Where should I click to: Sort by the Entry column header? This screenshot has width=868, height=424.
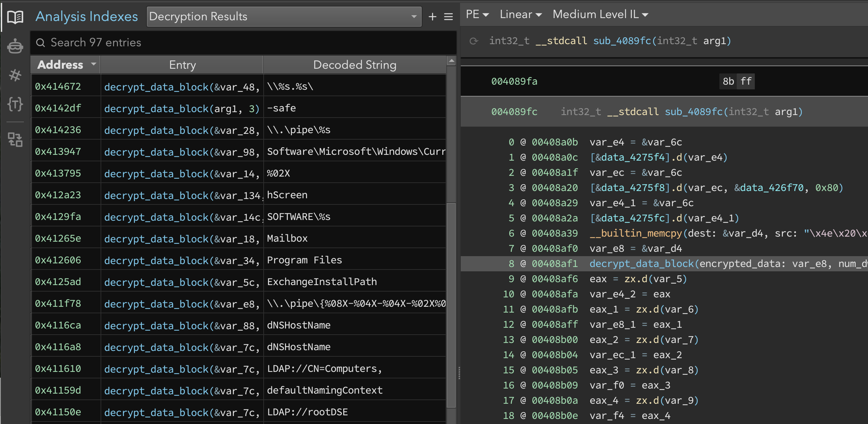click(182, 65)
